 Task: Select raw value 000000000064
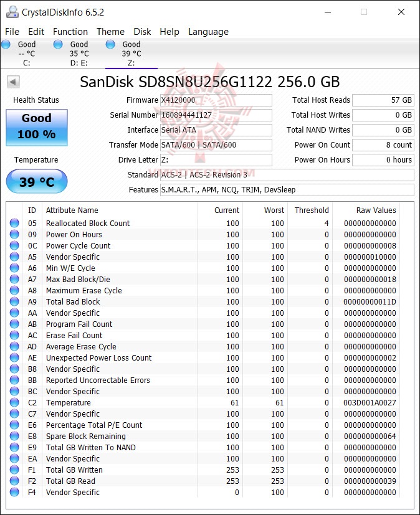(x=370, y=436)
